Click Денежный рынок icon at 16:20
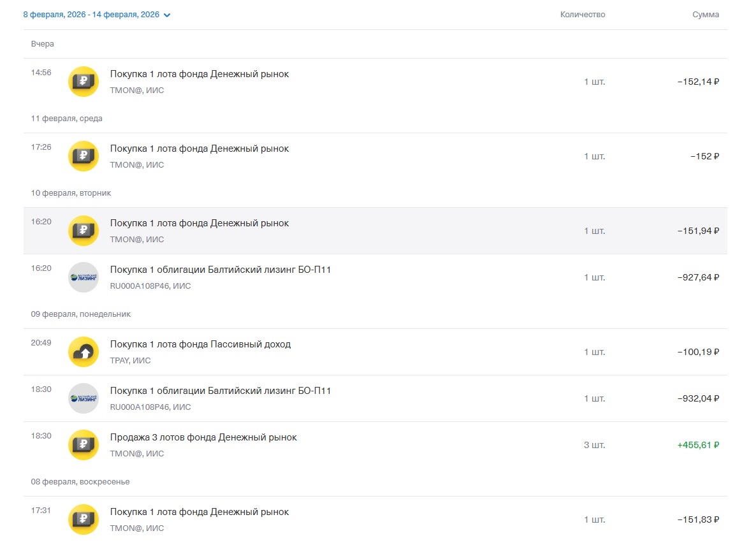This screenshot has height=552, width=756. [84, 231]
